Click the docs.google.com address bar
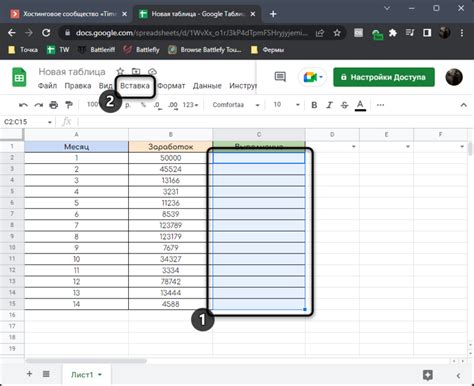Viewport: 474px width, 386px height. [192, 33]
